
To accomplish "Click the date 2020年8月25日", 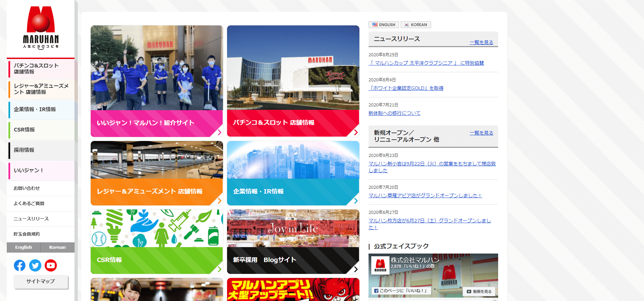I will [383, 55].
